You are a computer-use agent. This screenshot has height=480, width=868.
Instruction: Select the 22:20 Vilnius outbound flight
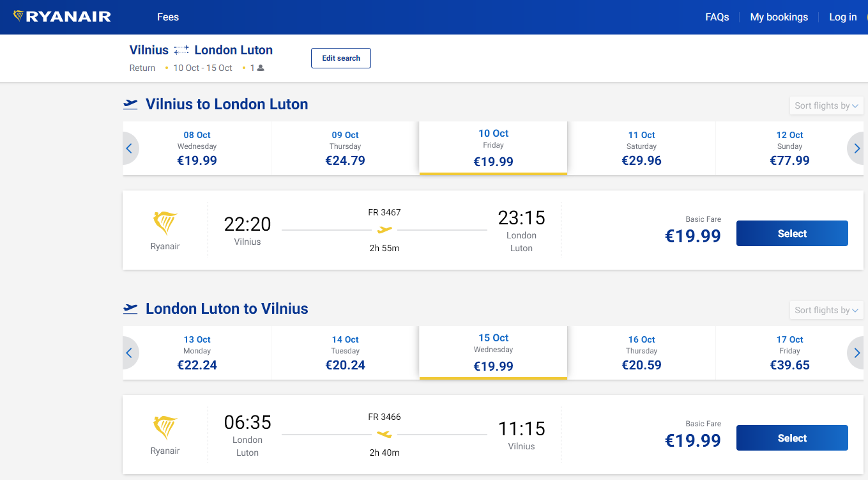click(792, 233)
